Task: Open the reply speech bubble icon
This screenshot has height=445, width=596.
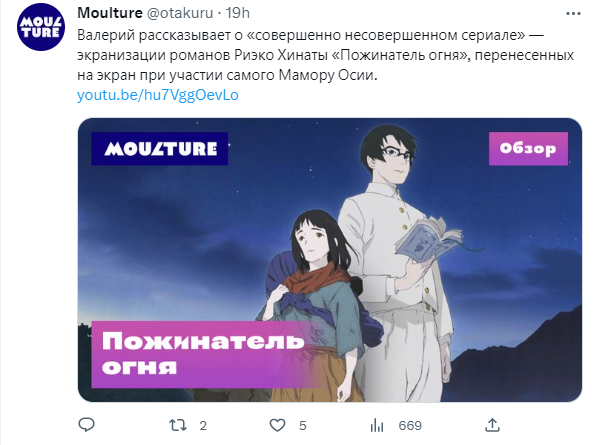Action: pyautogui.click(x=86, y=425)
